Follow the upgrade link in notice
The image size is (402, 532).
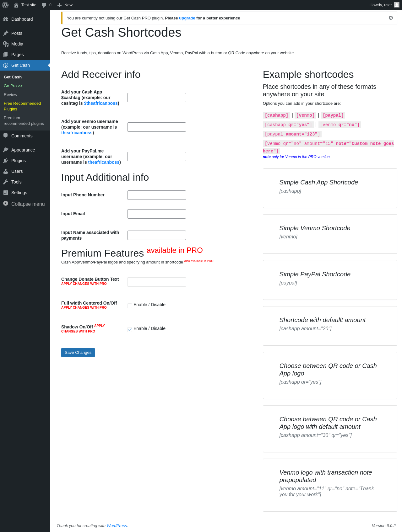coord(187,18)
